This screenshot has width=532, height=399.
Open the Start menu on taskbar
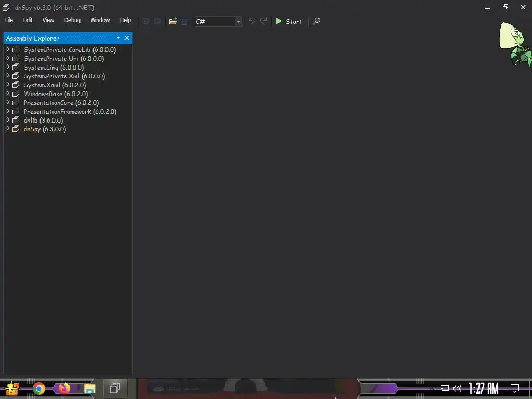click(12, 389)
